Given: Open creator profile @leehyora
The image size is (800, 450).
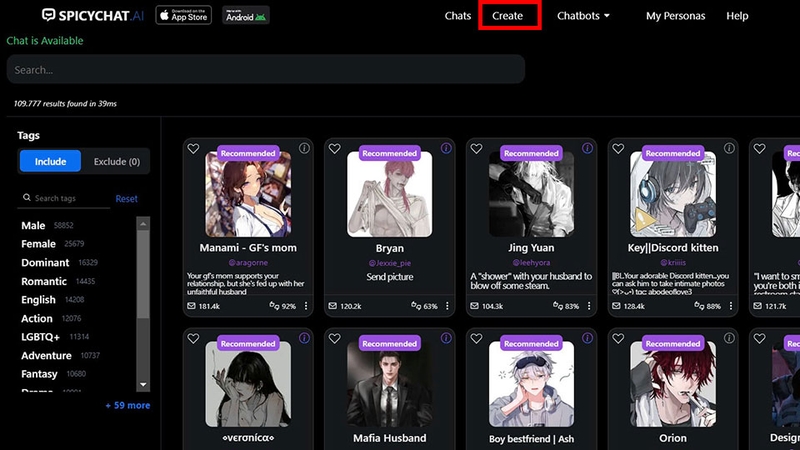Looking at the screenshot, I should coord(531,263).
